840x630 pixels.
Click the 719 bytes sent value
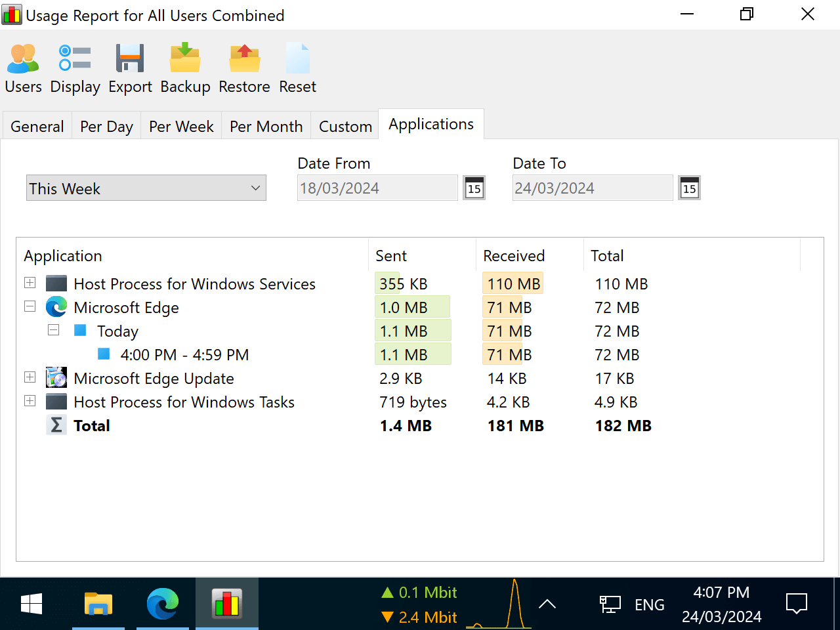tap(413, 402)
